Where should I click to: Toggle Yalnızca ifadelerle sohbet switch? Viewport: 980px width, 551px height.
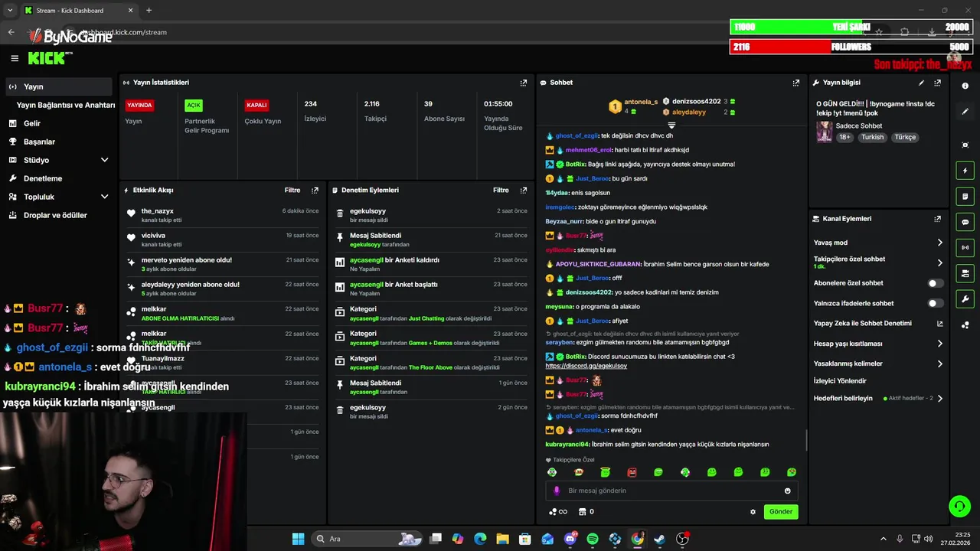[x=935, y=303]
